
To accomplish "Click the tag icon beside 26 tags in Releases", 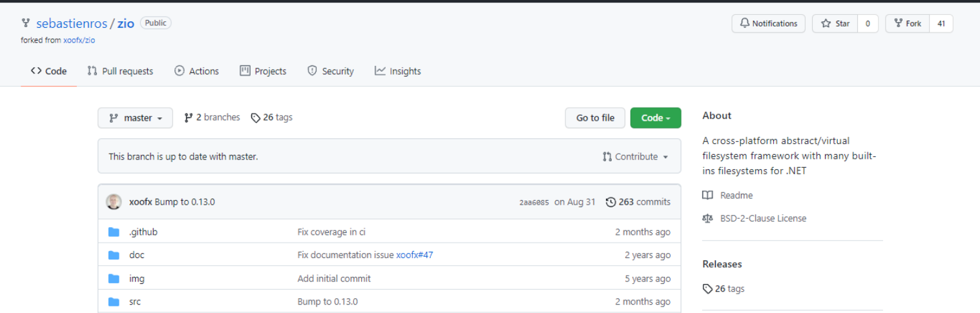I will (x=707, y=289).
